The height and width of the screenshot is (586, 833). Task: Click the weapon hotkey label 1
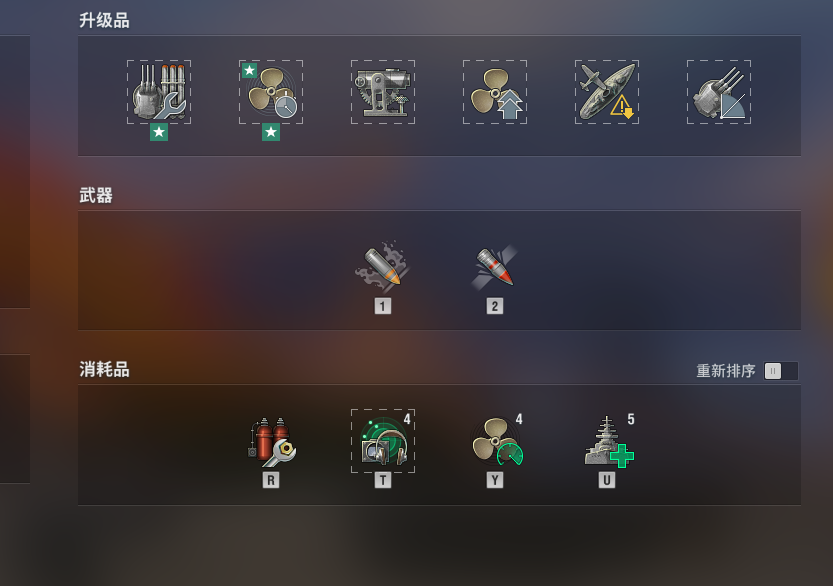(x=383, y=306)
